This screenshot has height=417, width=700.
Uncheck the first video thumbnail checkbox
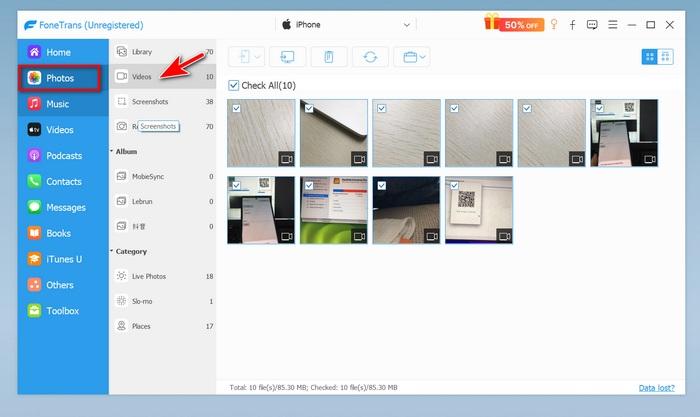click(235, 107)
